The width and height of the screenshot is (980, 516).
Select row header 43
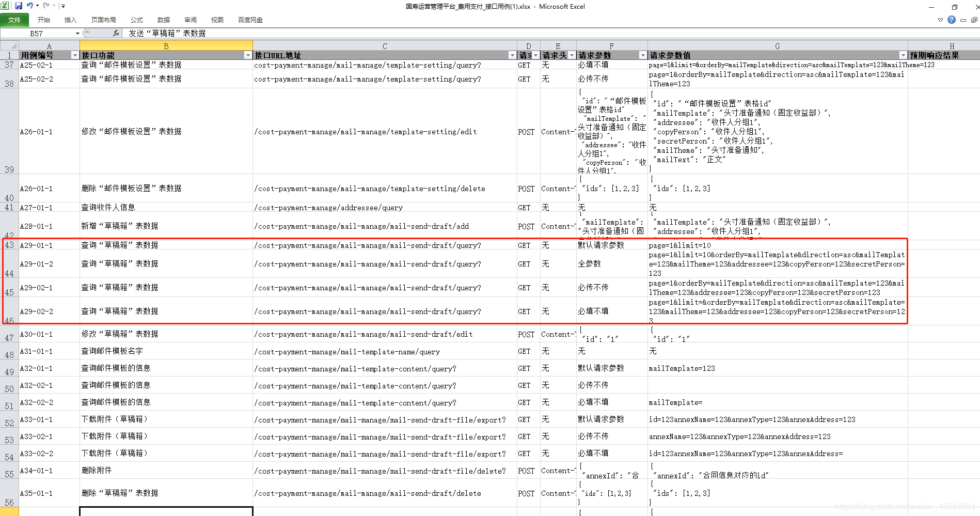[x=9, y=245]
